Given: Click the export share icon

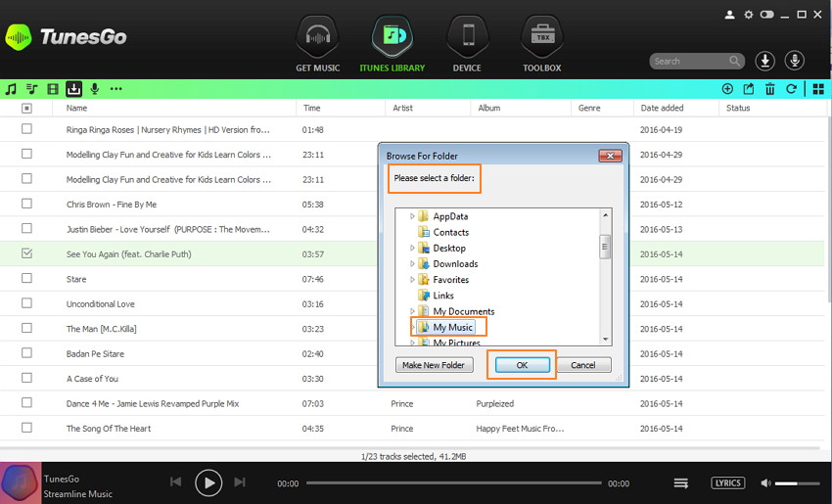Looking at the screenshot, I should (749, 89).
